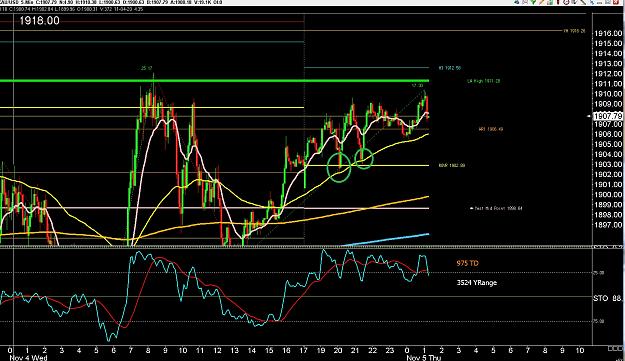This screenshot has height=361, width=625.
Task: Click the 1916.00 level on price axis
Action: click(608, 33)
